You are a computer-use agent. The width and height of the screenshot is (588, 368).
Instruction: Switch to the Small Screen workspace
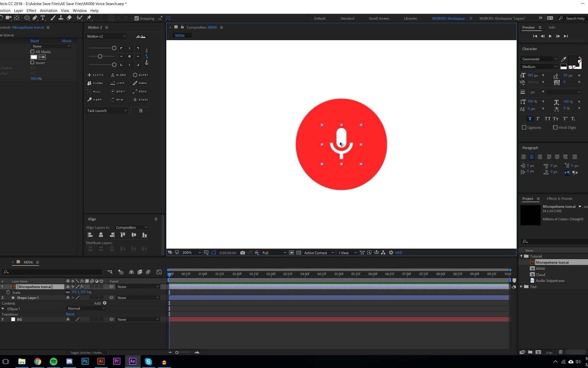click(x=379, y=18)
